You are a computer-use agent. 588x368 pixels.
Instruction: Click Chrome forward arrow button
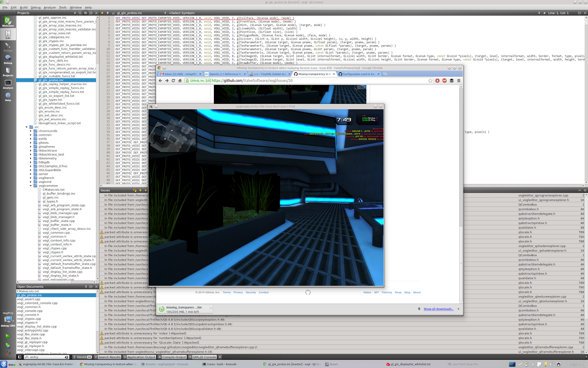click(x=167, y=81)
